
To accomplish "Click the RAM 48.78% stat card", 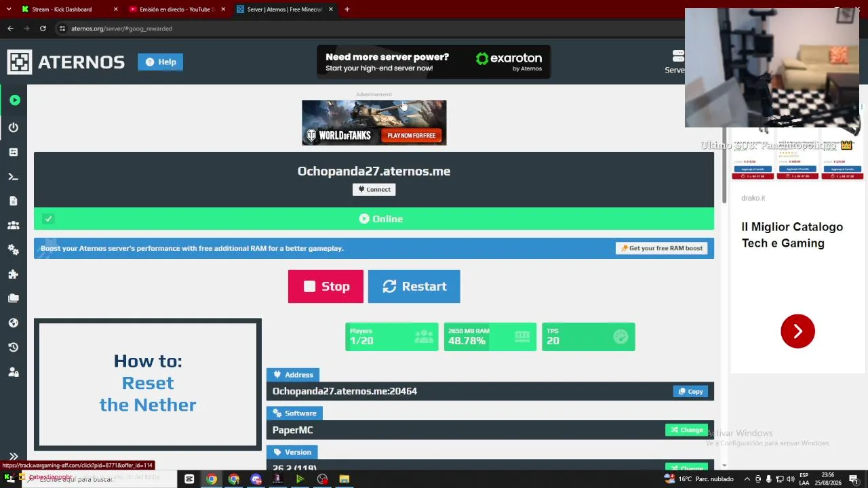I will (x=490, y=337).
